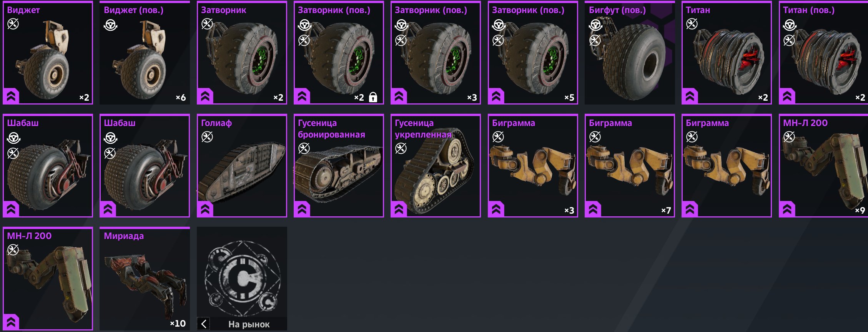Select the Мириада ×10 item card
Screen dimensions: 868x332
coord(145,279)
